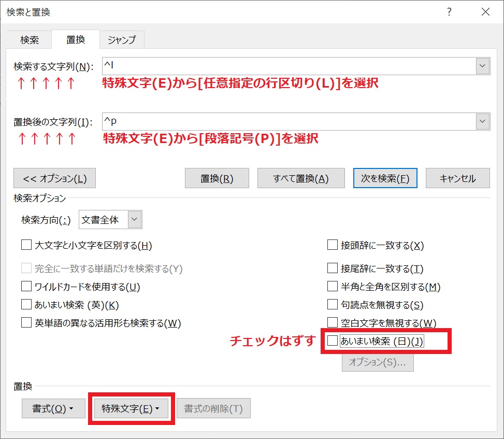The width and height of the screenshot is (504, 439).
Task: Toggle ワイルドカードを使用する checkbox
Action: pos(26,287)
